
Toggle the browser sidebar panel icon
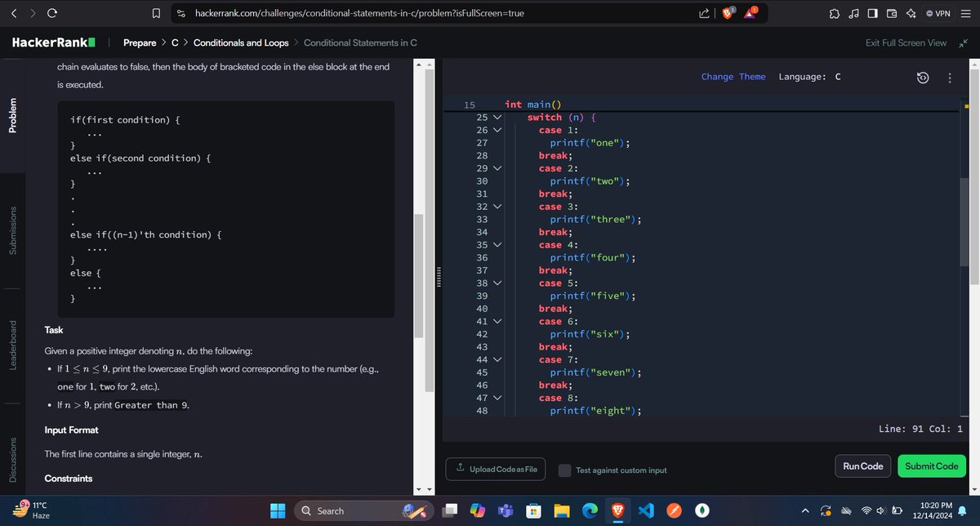(x=872, y=14)
